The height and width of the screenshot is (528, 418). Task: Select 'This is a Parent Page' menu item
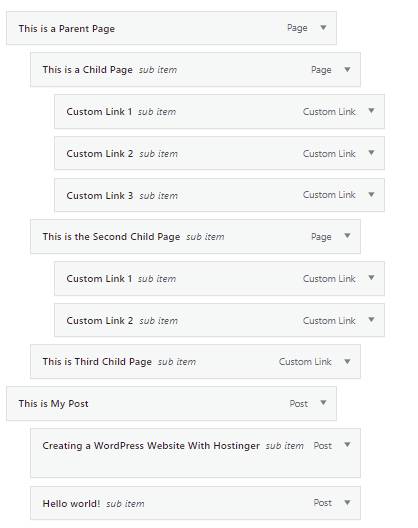pyautogui.click(x=171, y=28)
